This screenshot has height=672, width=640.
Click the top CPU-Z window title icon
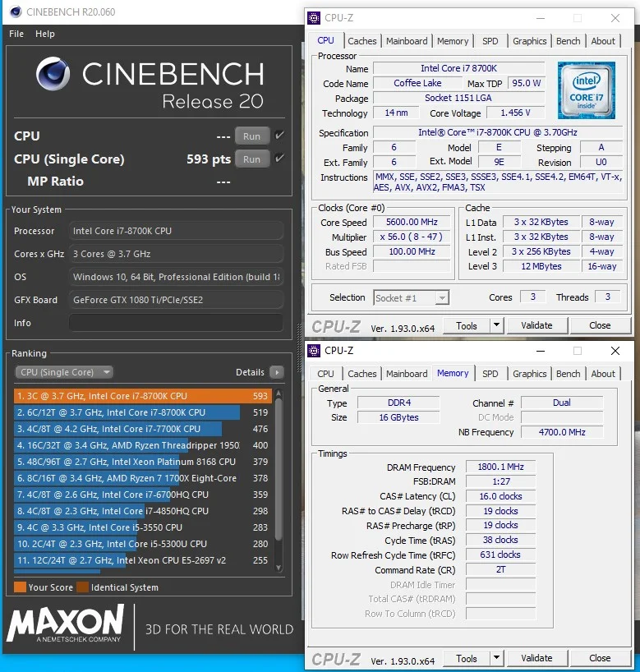point(314,18)
